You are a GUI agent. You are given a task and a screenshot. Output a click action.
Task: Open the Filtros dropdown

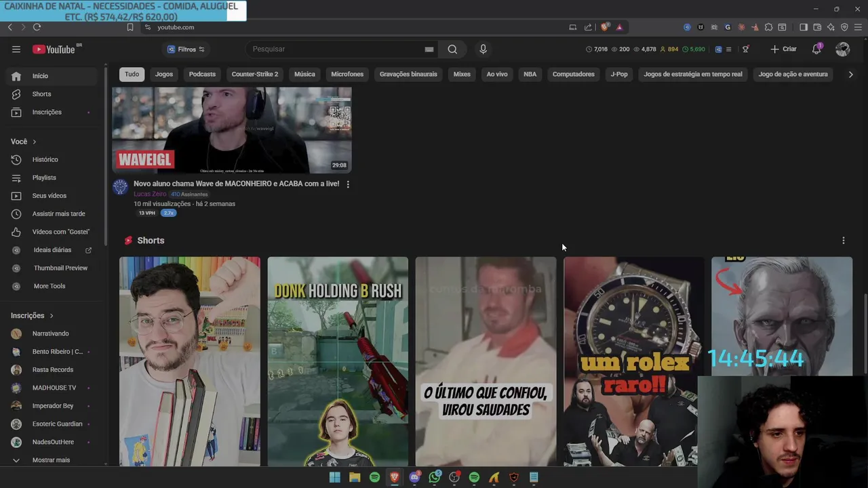click(186, 49)
